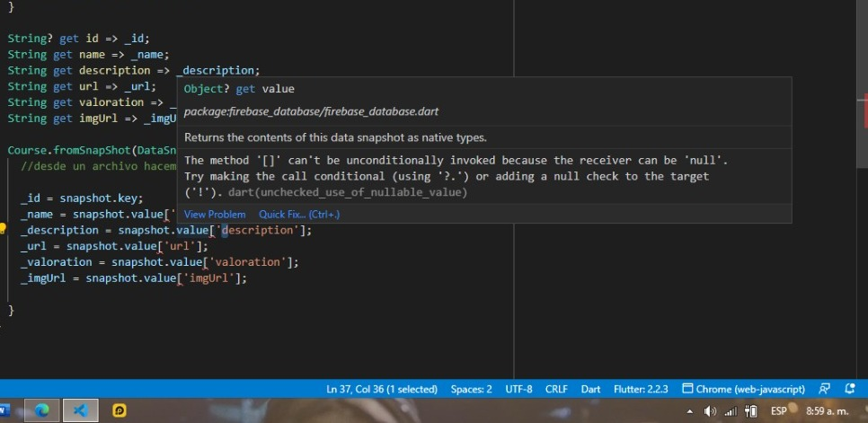Switch to Visual Studio Code in the taskbar

(80, 410)
